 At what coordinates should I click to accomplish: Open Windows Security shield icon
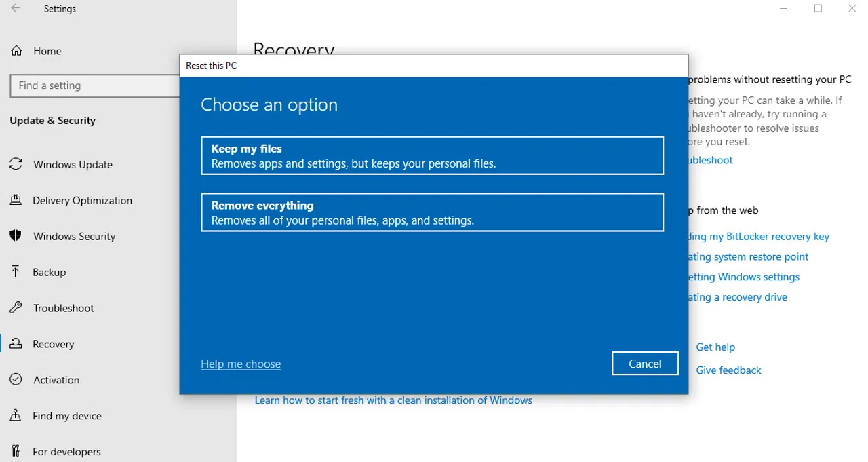16,236
